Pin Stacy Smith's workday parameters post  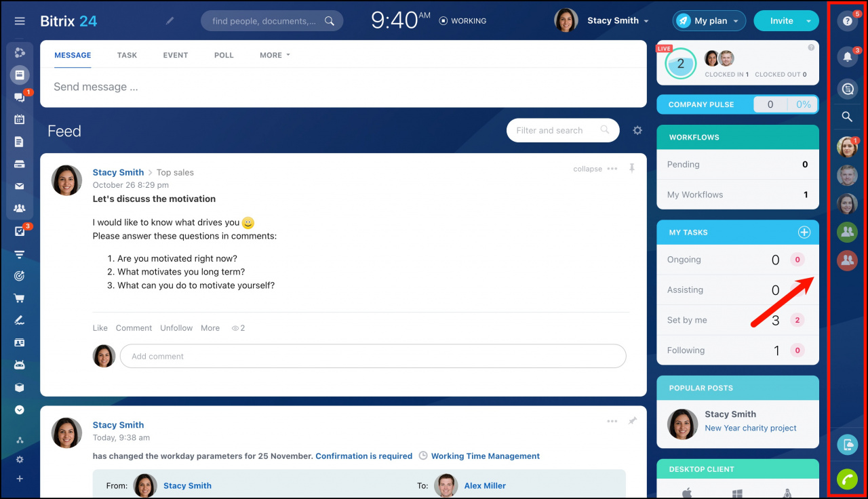tap(632, 421)
